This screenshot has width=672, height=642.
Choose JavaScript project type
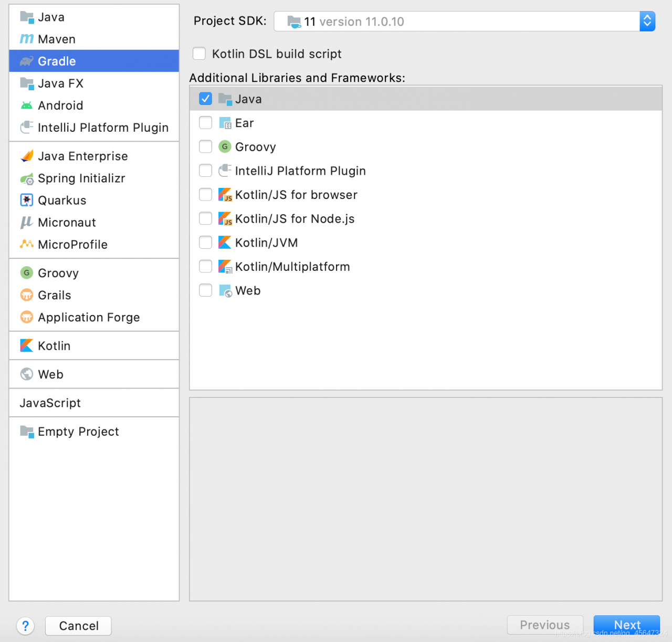(x=94, y=403)
